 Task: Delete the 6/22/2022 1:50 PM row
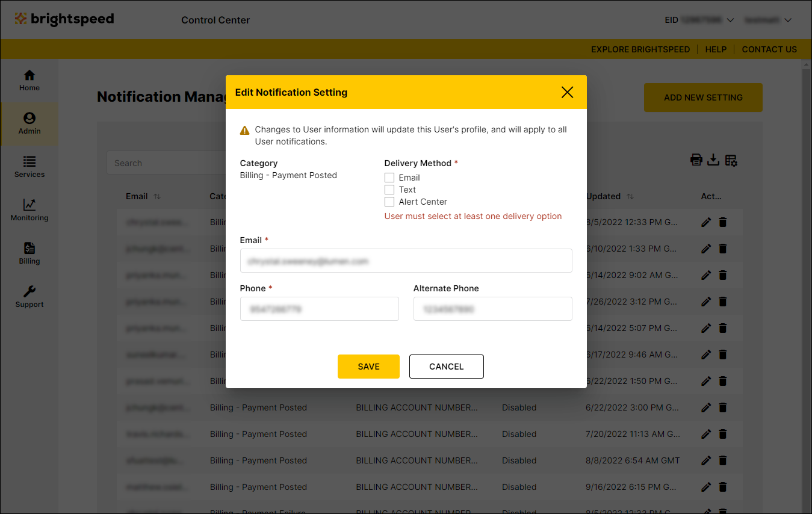click(x=723, y=381)
